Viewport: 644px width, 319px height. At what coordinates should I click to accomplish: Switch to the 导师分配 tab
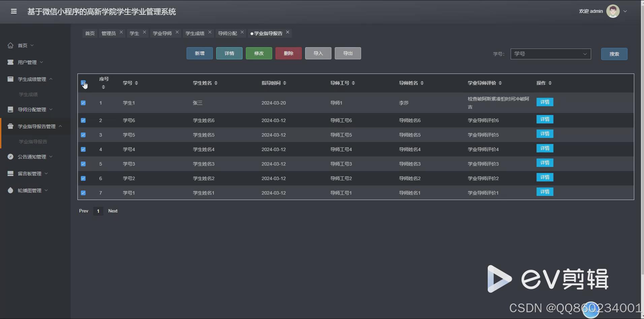tap(227, 33)
